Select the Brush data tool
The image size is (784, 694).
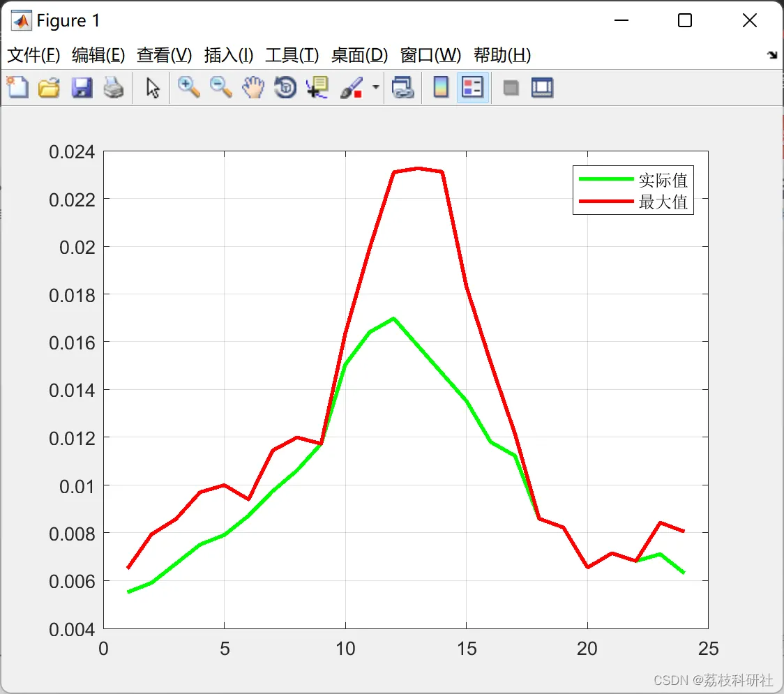click(351, 88)
